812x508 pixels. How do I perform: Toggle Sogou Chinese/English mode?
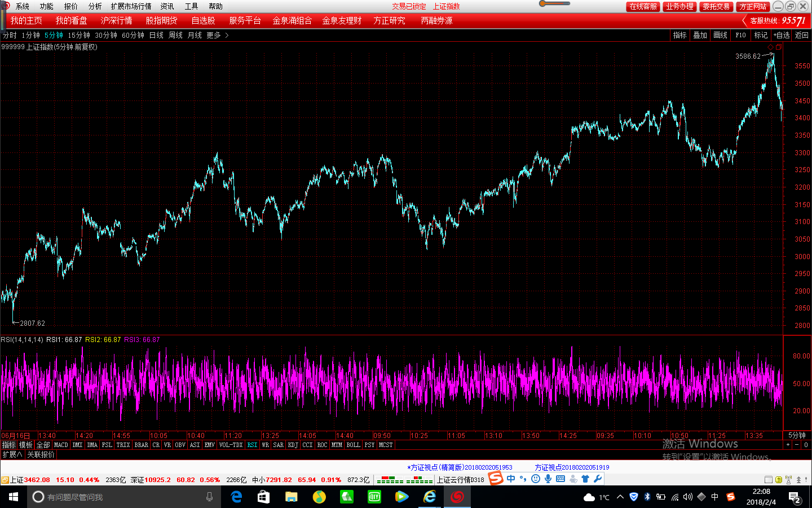(511, 479)
